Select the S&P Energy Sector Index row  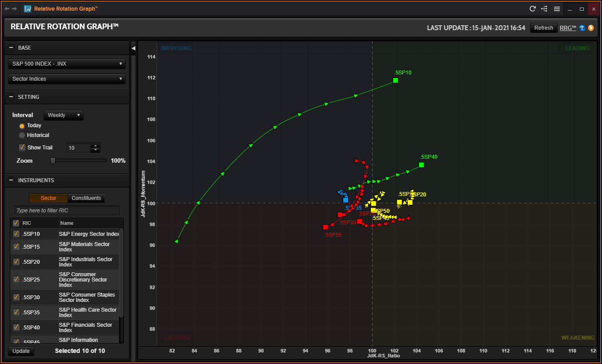point(65,234)
